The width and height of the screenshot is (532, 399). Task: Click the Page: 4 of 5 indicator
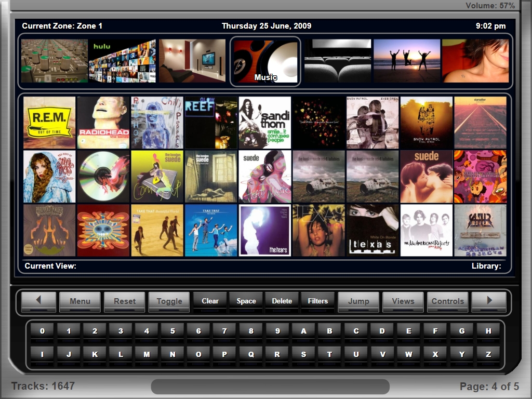pyautogui.click(x=489, y=387)
